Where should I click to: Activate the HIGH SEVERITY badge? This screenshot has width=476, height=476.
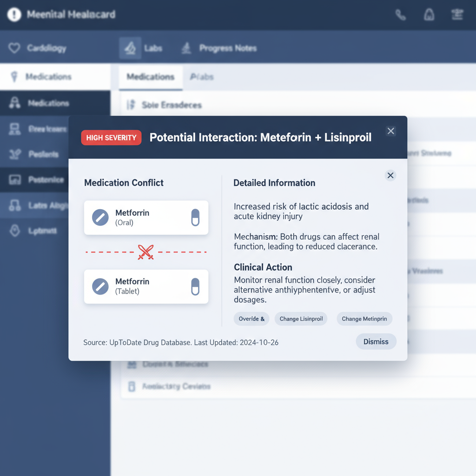(x=111, y=138)
